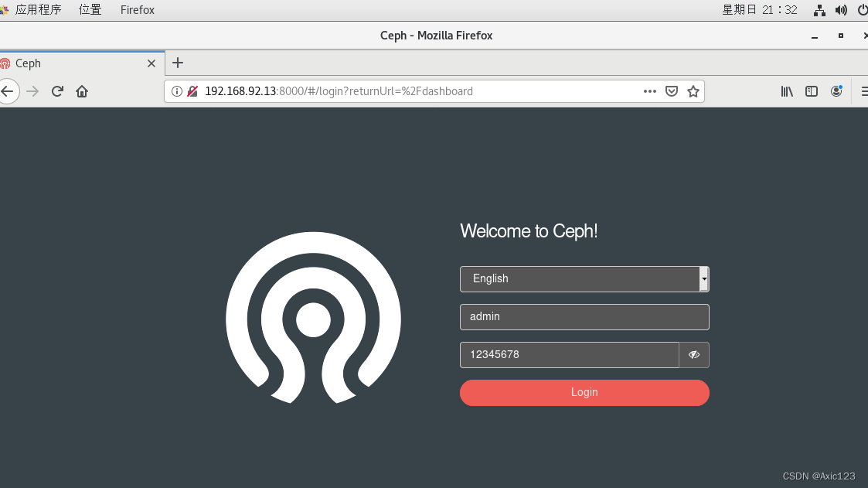868x488 pixels.
Task: Open a new tab with plus button
Action: click(178, 63)
